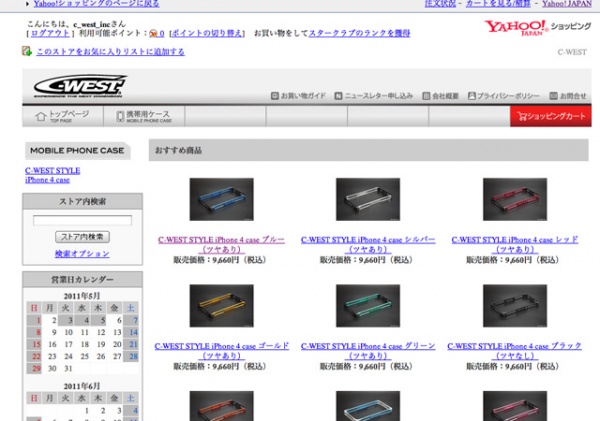This screenshot has width=600, height=421.
Task: Click the お問合せ mail icon
Action: [553, 96]
